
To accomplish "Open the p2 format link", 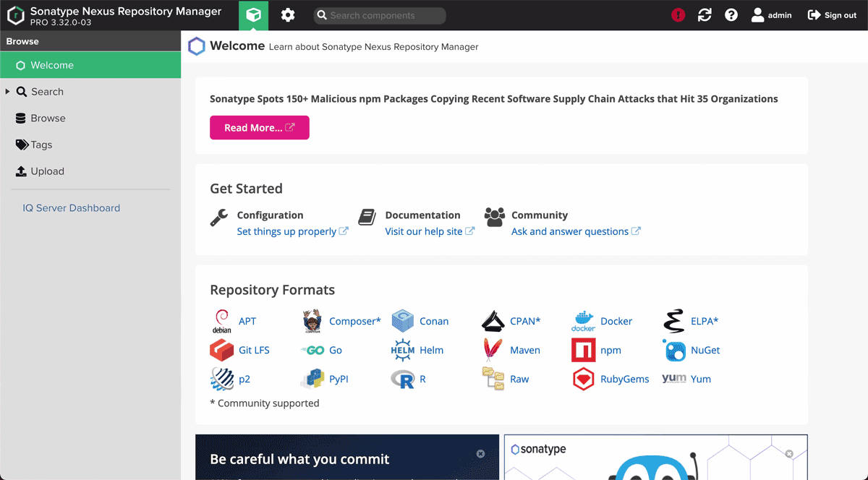I will (244, 379).
